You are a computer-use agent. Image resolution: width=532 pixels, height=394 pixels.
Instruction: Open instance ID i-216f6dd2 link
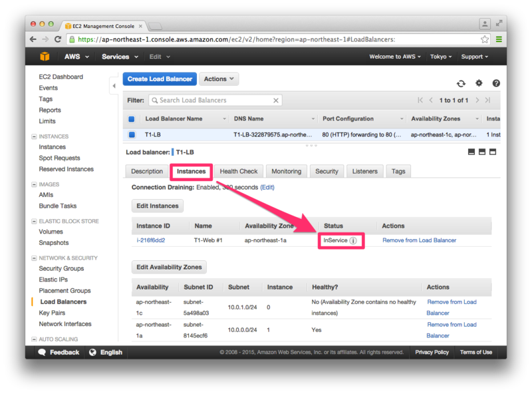point(151,240)
